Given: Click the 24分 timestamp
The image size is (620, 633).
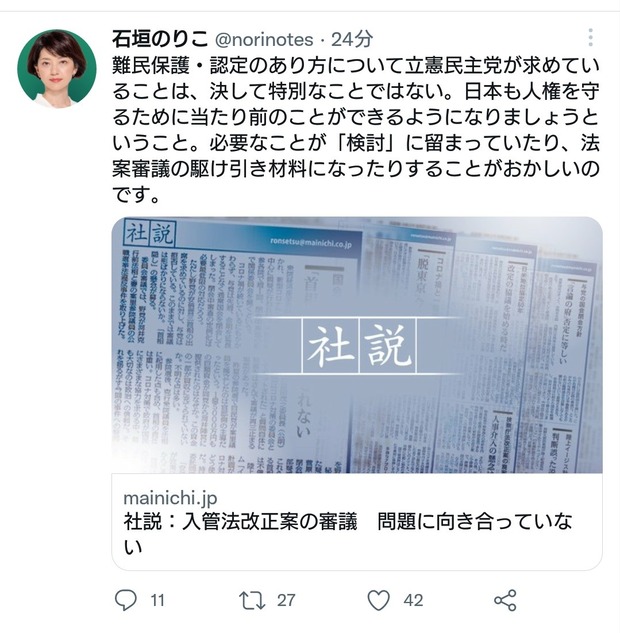Looking at the screenshot, I should (352, 39).
